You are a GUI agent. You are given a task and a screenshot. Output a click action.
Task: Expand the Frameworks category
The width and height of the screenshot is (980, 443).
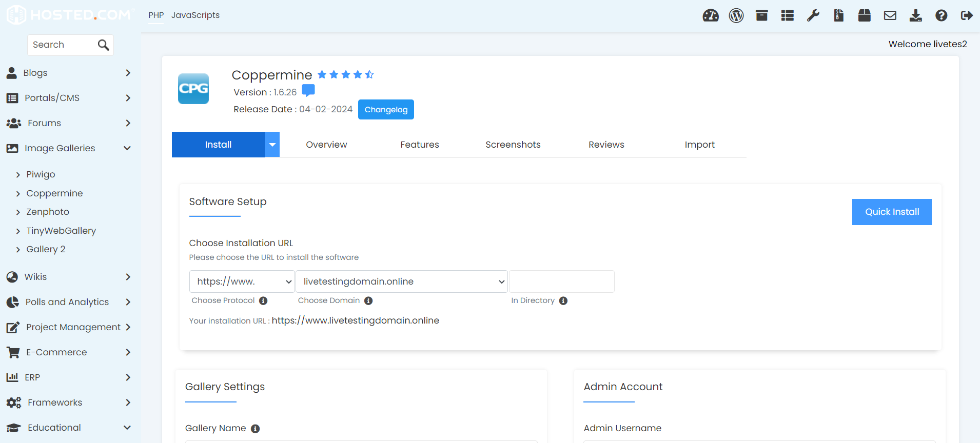pos(128,402)
